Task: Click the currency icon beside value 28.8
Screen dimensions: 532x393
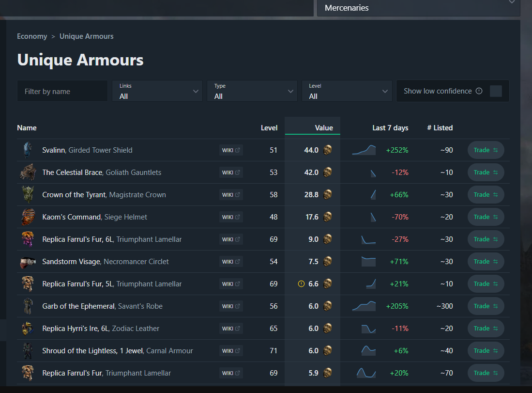Action: (327, 195)
